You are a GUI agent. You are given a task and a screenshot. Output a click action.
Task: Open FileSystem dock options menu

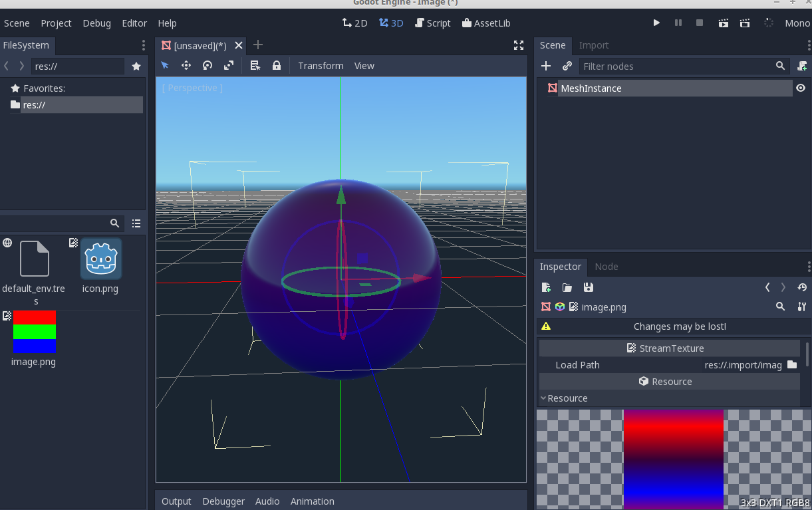click(x=143, y=45)
